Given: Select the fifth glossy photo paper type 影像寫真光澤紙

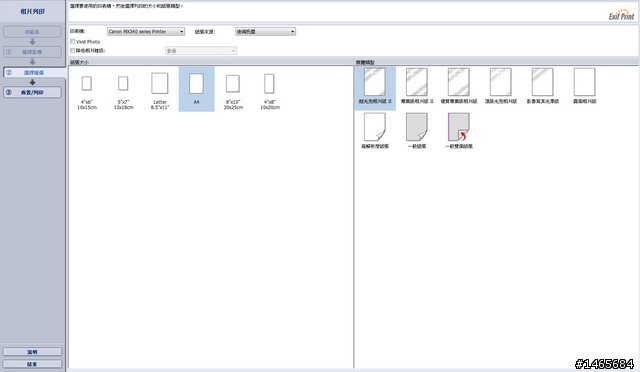Looking at the screenshot, I should [542, 86].
